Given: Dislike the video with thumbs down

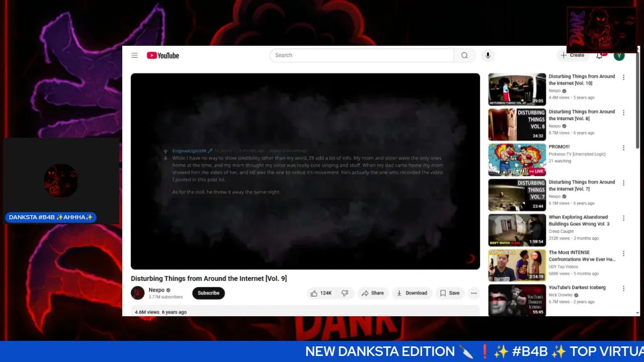Looking at the screenshot, I should pyautogui.click(x=345, y=293).
